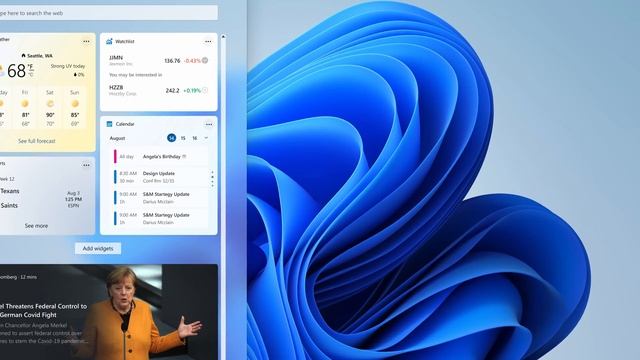Viewport: 640px width, 360px height.
Task: Click the Friday sunny forecast icon
Action: (x=25, y=104)
